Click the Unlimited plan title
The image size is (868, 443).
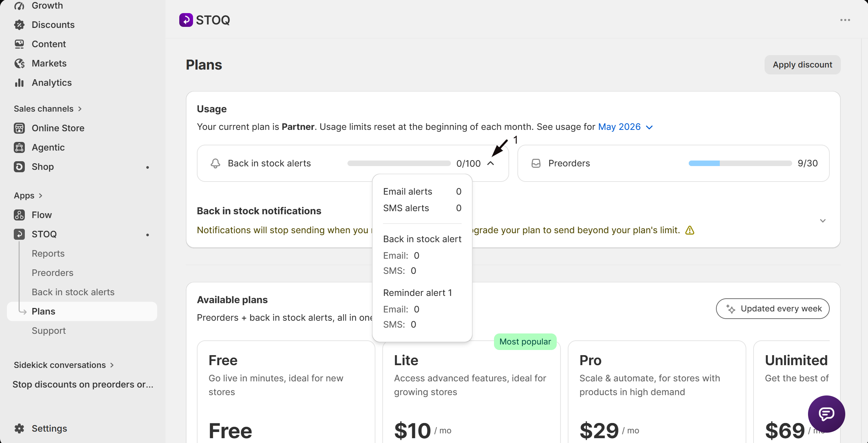tap(796, 360)
